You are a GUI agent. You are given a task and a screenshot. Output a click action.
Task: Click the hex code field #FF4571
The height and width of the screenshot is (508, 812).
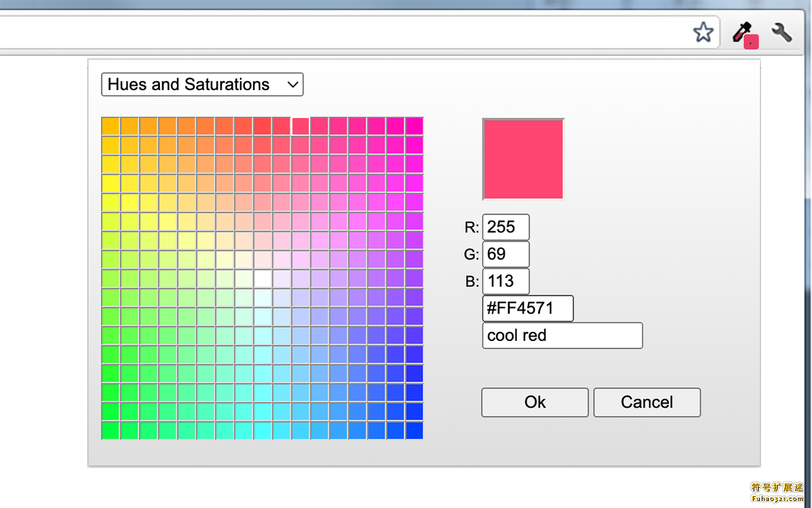pos(528,309)
